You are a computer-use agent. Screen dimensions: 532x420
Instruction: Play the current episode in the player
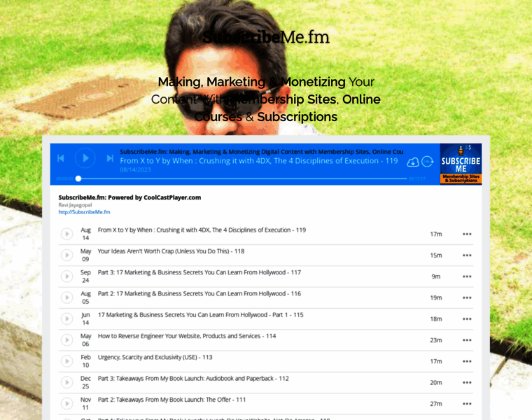85,158
